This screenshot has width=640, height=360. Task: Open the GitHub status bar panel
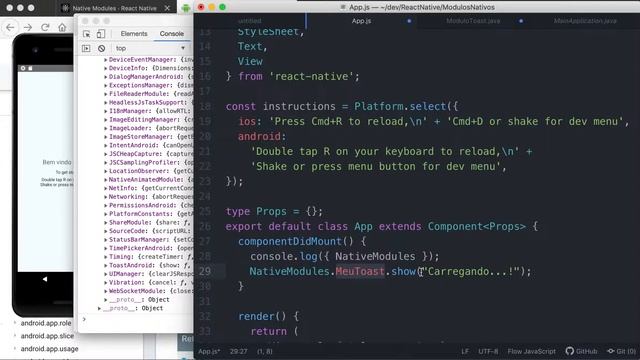[582, 351]
